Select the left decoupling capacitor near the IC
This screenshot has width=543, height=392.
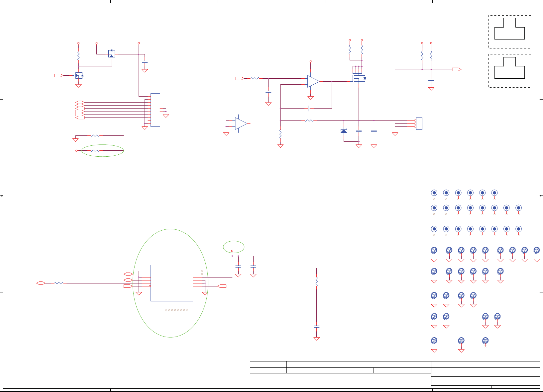[238, 266]
